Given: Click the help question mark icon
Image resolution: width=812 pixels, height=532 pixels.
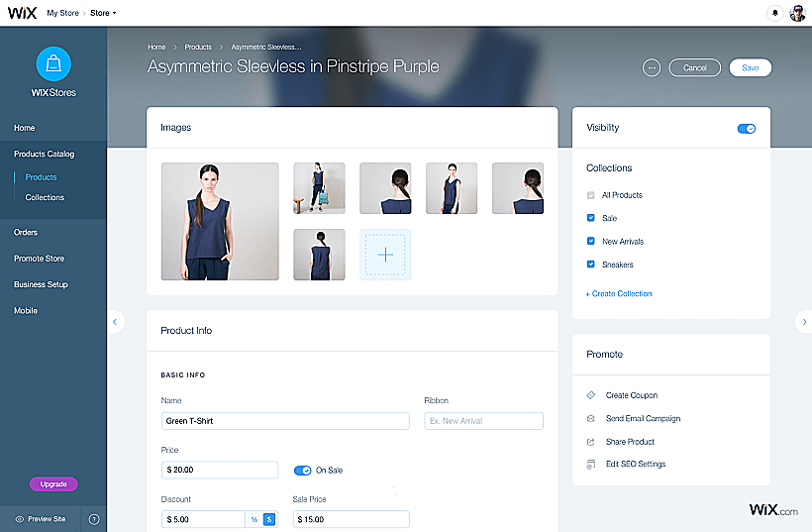Looking at the screenshot, I should tap(94, 519).
